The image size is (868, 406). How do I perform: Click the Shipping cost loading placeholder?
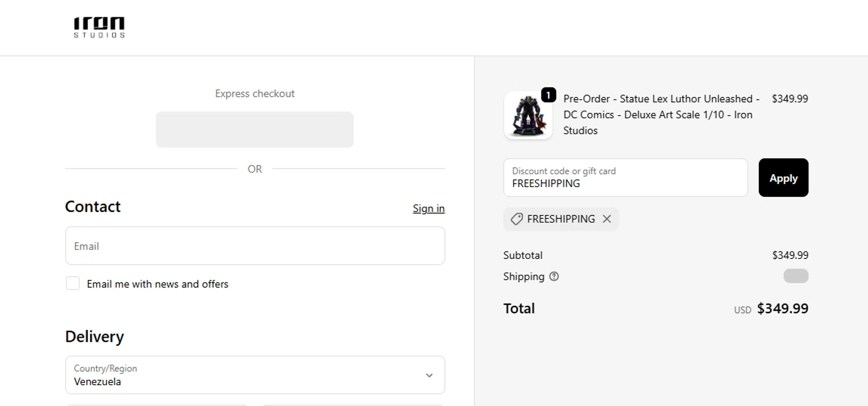pos(796,276)
